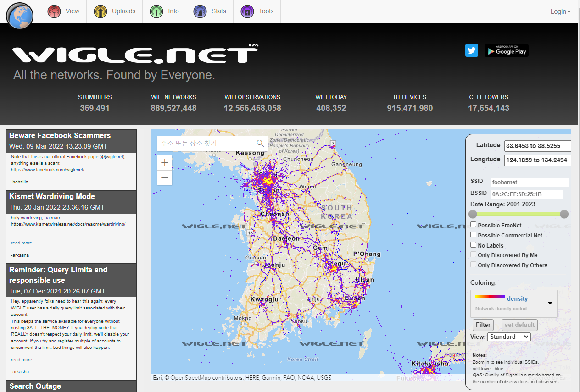Viewport: 580px width, 392px height.
Task: Click read more under Query Limits reminder
Action: pyautogui.click(x=23, y=360)
